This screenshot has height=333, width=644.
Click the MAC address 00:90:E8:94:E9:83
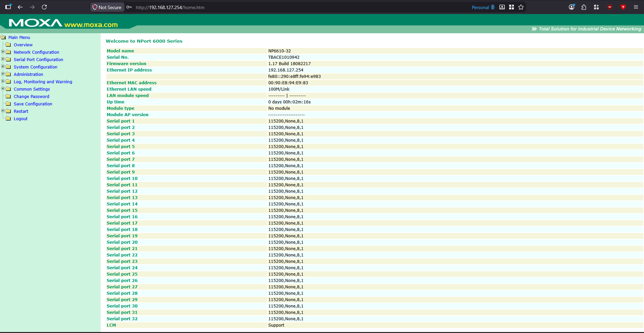288,83
